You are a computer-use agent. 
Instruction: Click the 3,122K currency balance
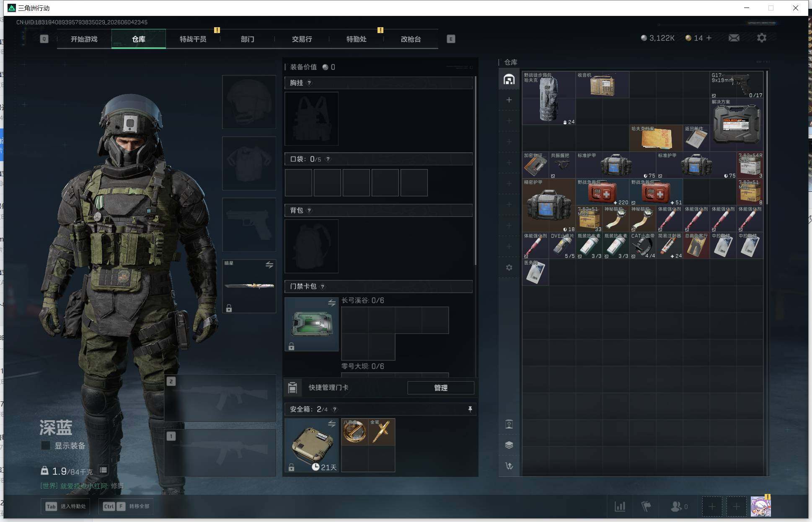pyautogui.click(x=658, y=38)
